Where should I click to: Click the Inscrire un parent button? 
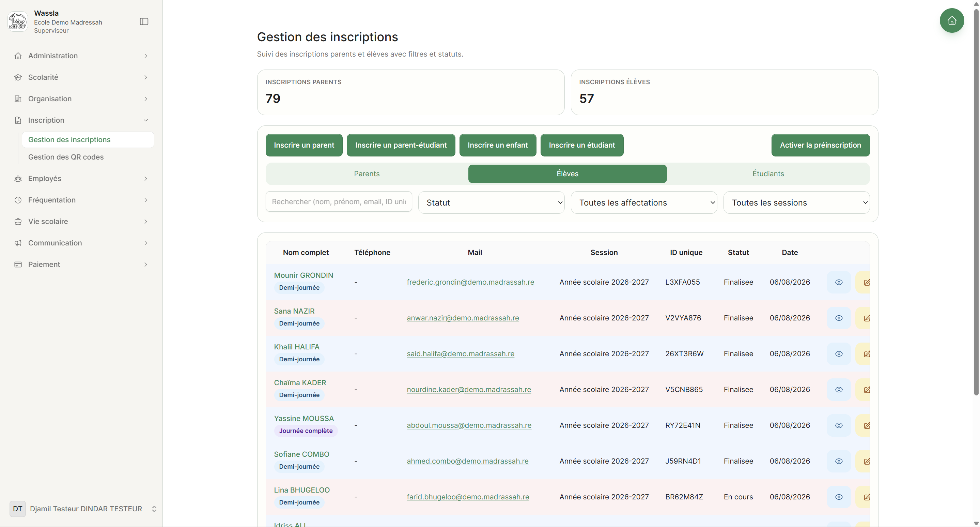(304, 145)
